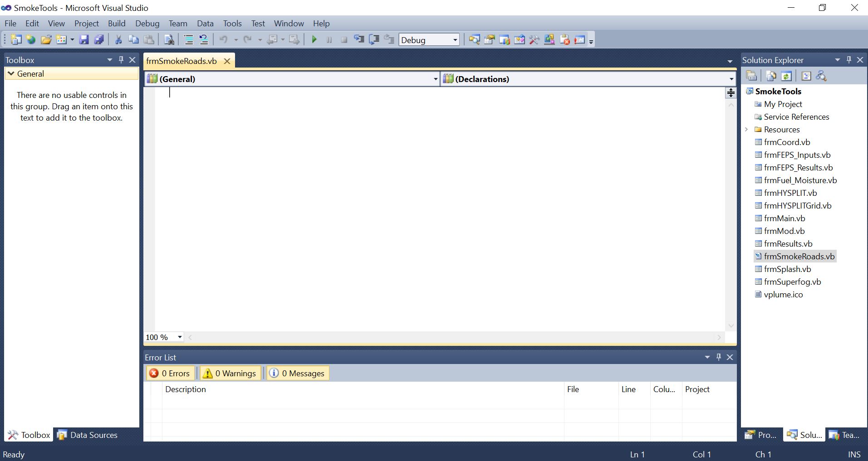Viewport: 868px width, 461px height.
Task: Expand the Resources folder node
Action: (747, 130)
